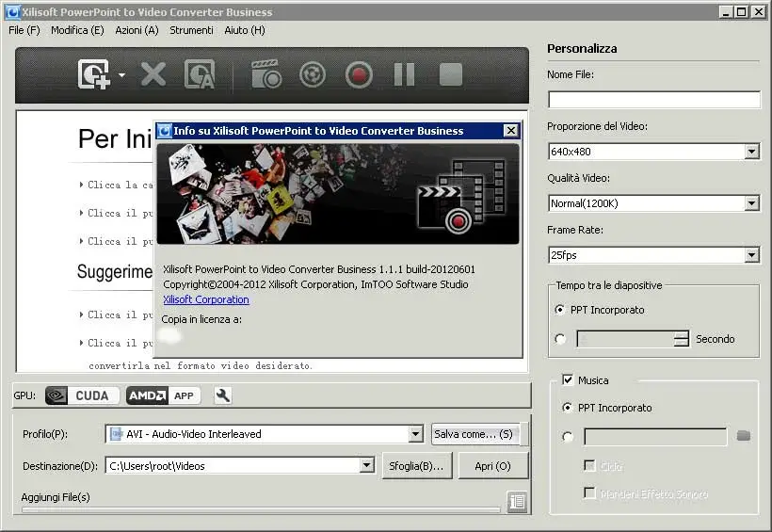Open the Aiuto (H) menu
Screen dimensions: 772x532
(245, 30)
